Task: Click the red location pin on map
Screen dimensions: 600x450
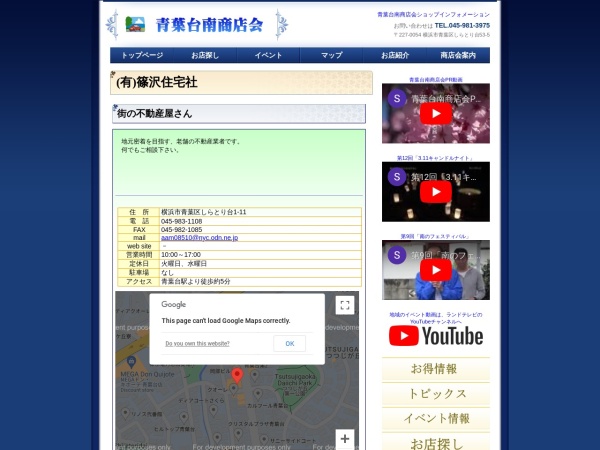Action: pyautogui.click(x=237, y=376)
